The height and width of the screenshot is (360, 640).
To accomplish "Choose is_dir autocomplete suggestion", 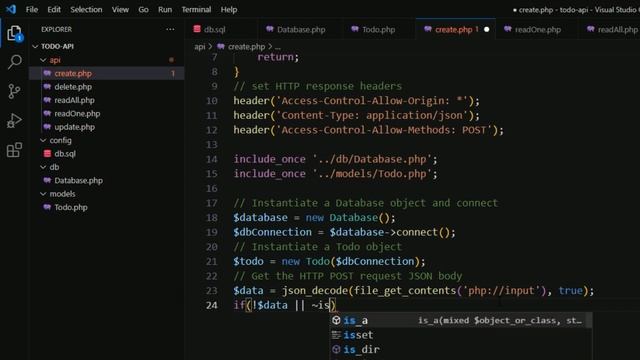I will point(460,349).
